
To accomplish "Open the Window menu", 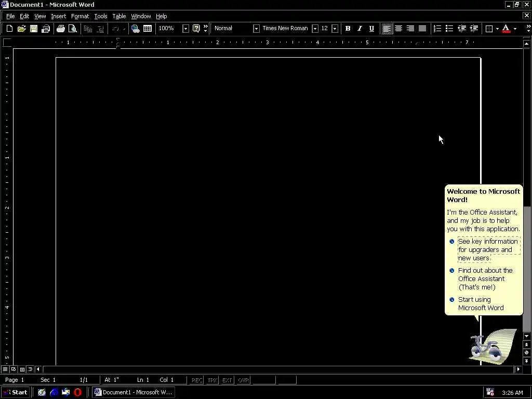I will pos(141,16).
